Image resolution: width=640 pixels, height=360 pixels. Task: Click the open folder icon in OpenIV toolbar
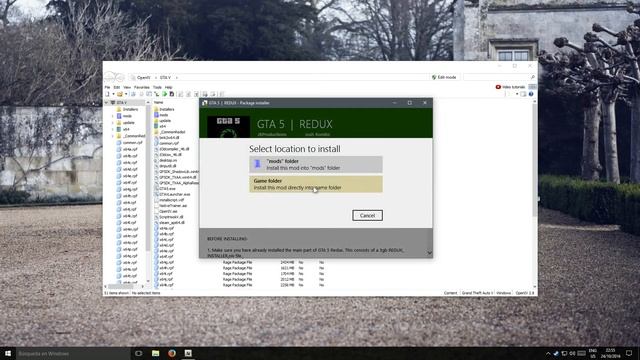(120, 94)
